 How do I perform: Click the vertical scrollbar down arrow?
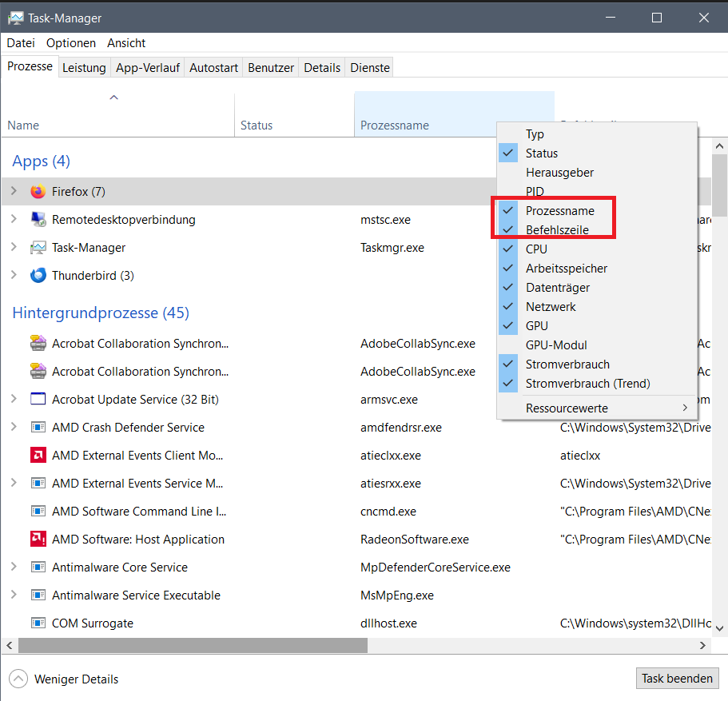point(720,628)
